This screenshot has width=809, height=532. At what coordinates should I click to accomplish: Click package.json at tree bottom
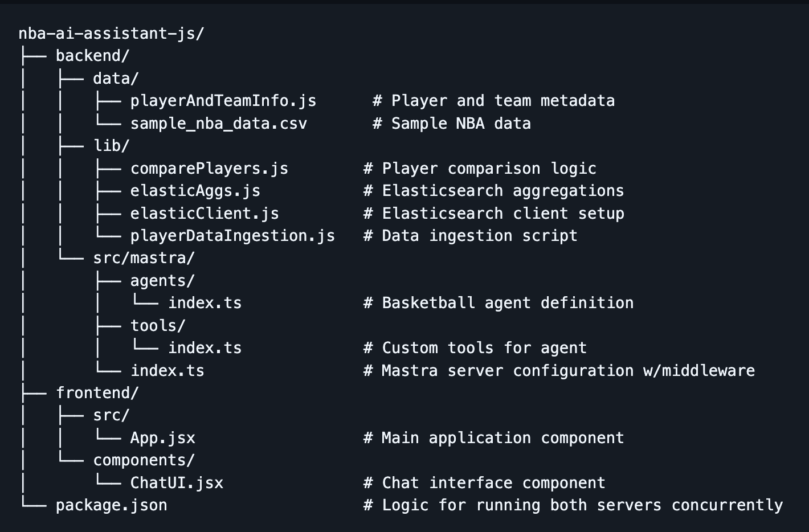pos(111,505)
